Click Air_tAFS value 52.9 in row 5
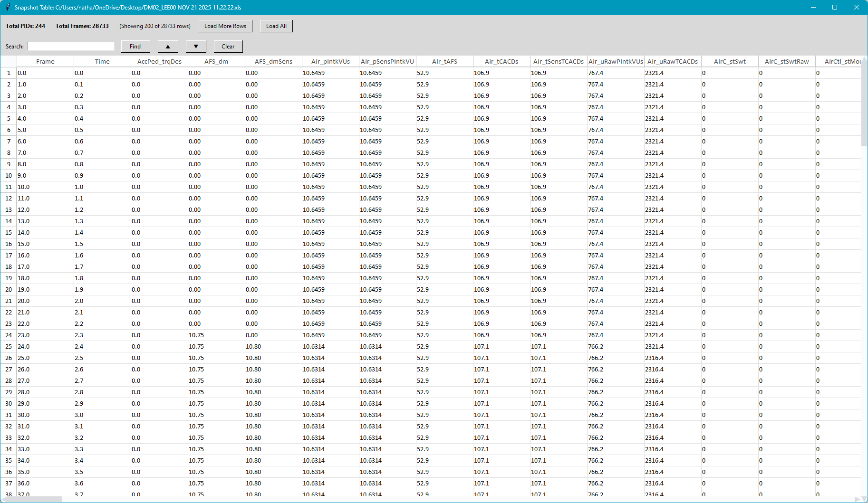 pos(444,119)
